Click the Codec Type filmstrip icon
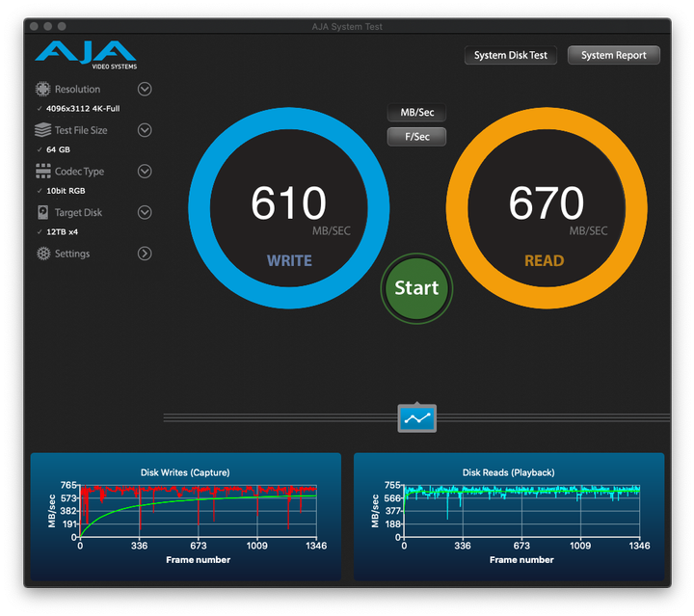This screenshot has height=616, width=694. [x=42, y=172]
